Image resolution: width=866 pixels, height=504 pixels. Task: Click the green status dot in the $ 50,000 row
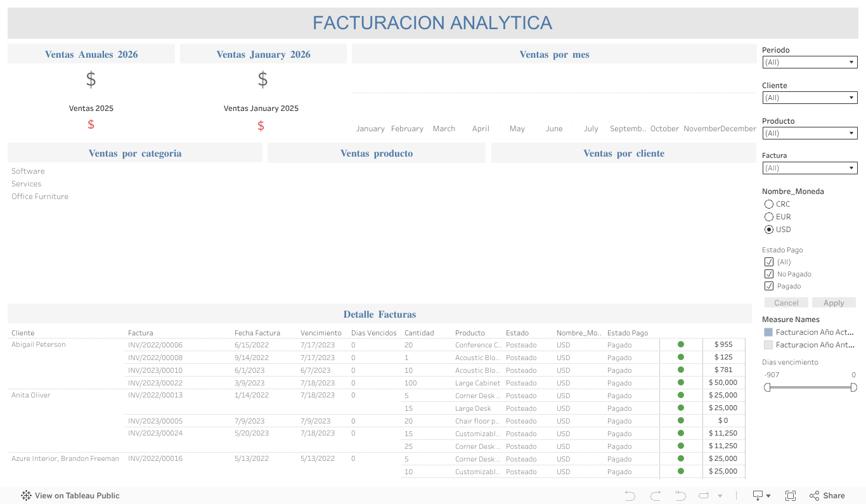[681, 383]
